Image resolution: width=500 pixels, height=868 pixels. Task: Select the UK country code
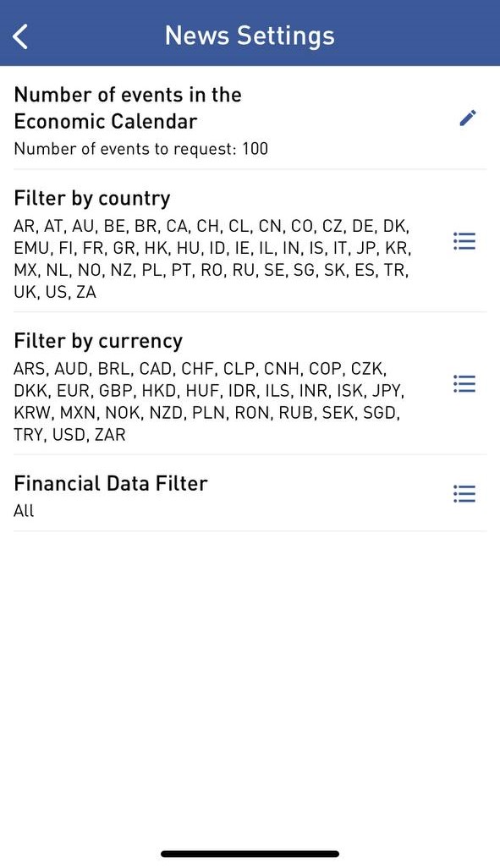click(25, 292)
